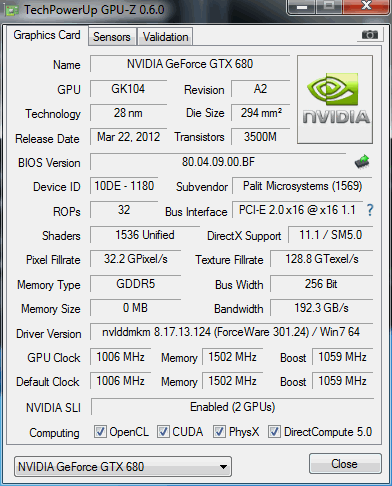Click the Close button
392x486 pixels.
coord(345,463)
